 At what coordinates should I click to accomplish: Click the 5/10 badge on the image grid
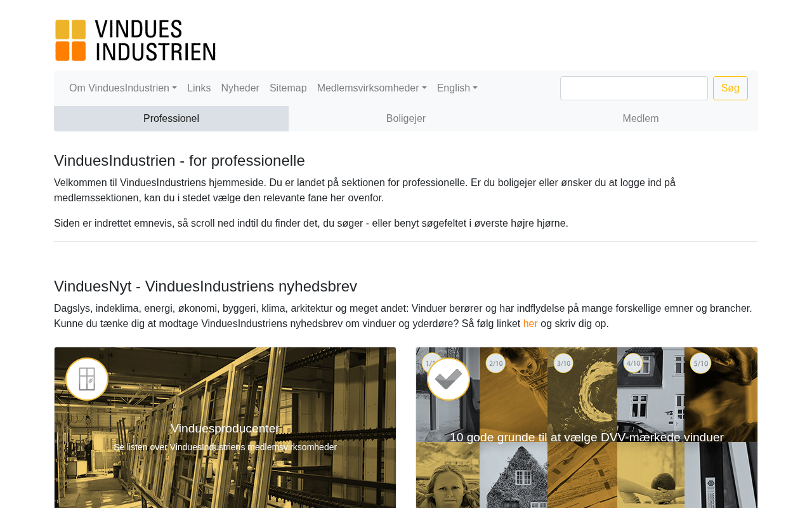click(700, 363)
